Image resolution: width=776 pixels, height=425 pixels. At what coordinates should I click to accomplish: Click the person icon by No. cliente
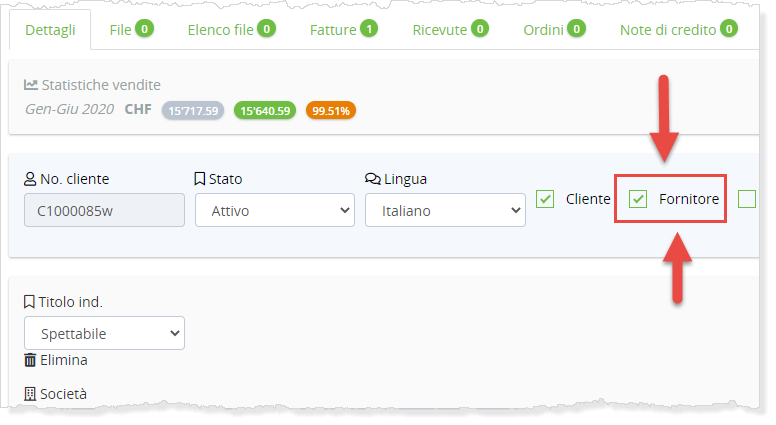click(30, 179)
